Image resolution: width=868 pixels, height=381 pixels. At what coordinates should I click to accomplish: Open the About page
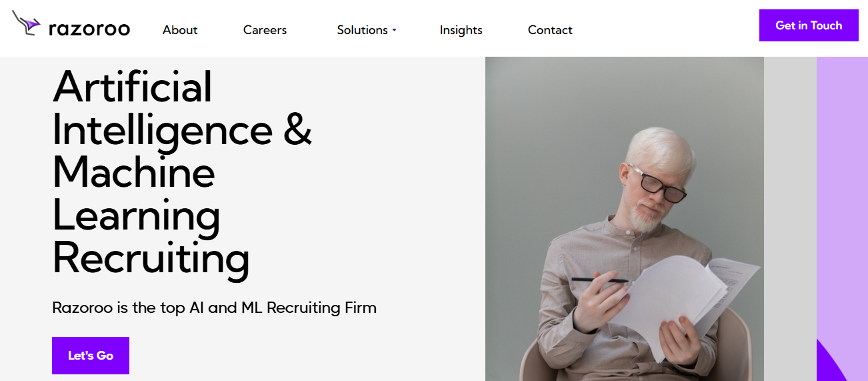pos(180,30)
